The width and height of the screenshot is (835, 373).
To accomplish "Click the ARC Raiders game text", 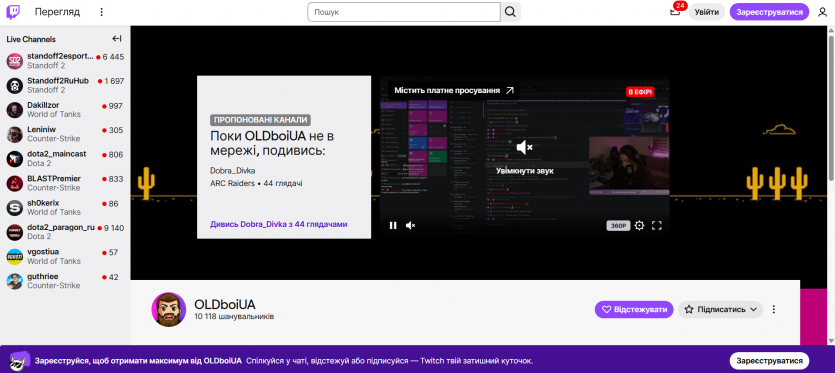I will [x=232, y=183].
